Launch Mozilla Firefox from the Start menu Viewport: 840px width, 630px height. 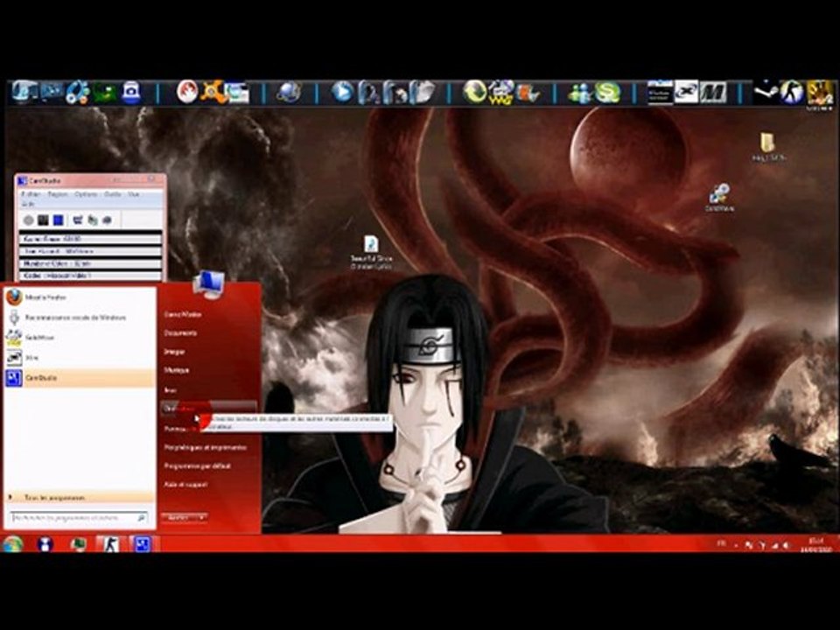point(80,297)
